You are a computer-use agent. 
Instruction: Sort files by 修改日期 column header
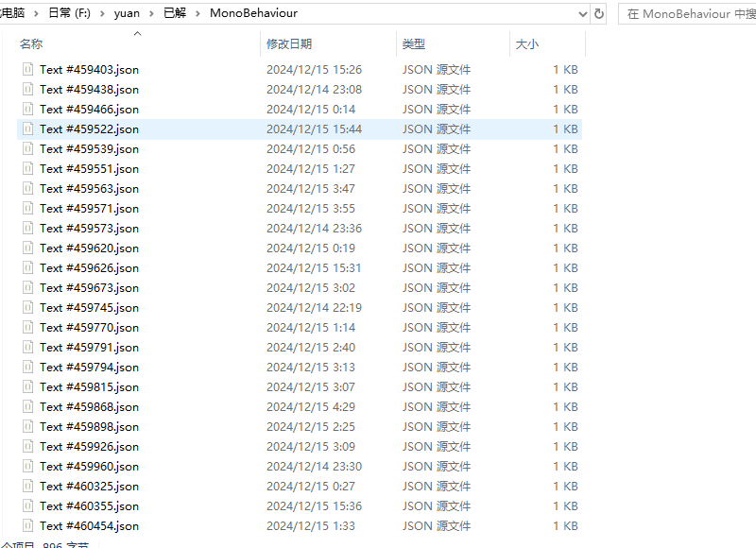pos(289,44)
